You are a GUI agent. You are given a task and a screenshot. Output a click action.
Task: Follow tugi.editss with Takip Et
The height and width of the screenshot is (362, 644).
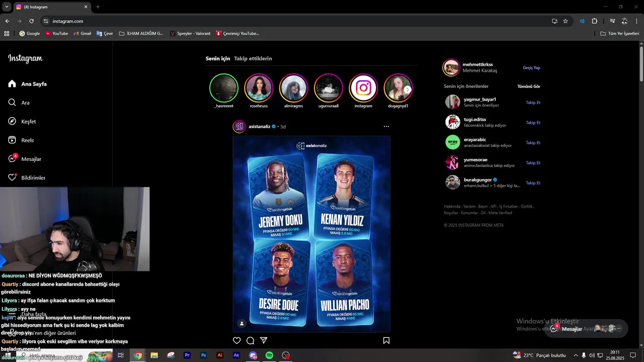pyautogui.click(x=533, y=123)
